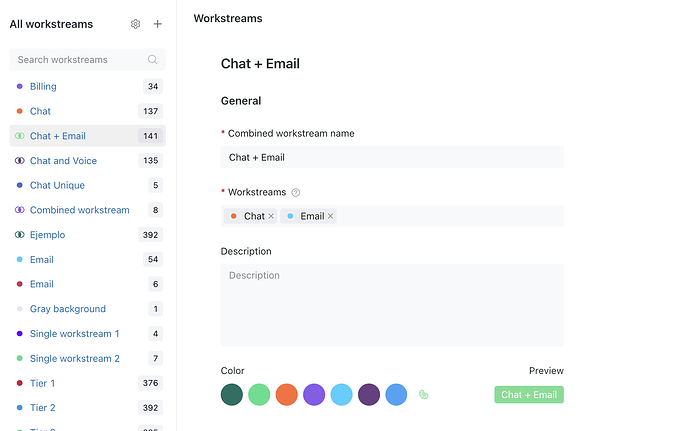Click the Search workstreams field
Screen dimensions: 690x431
[x=78, y=60]
